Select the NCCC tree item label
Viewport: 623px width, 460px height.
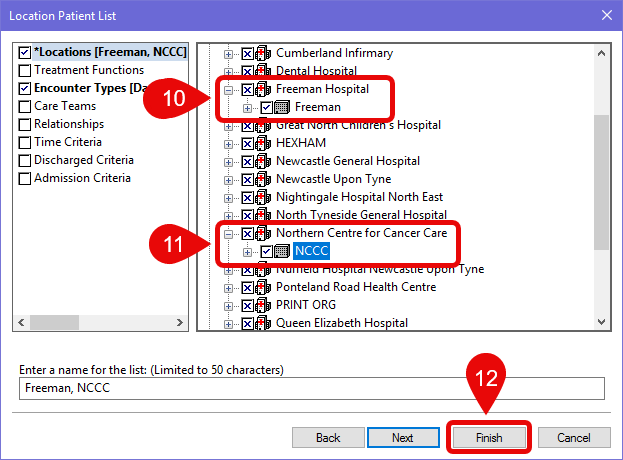click(312, 251)
